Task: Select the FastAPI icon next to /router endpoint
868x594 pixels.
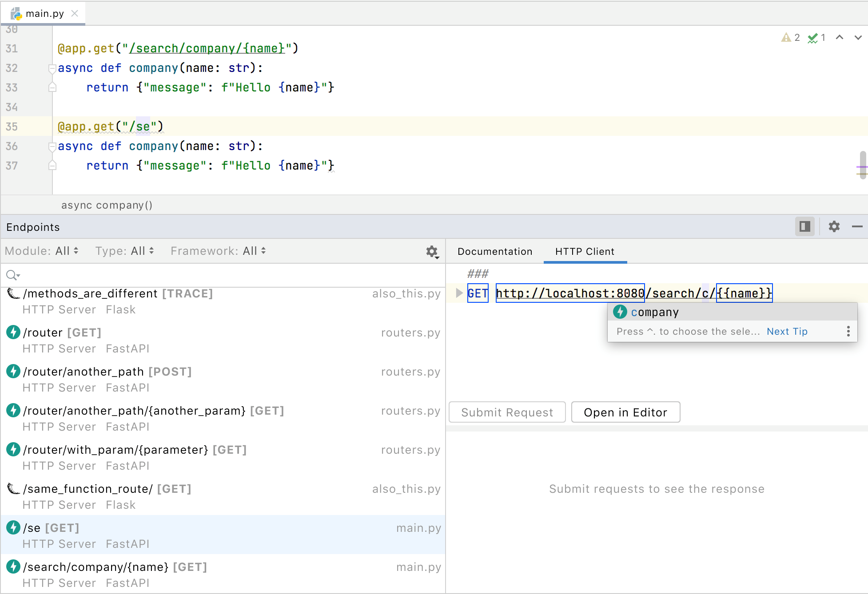Action: [13, 332]
